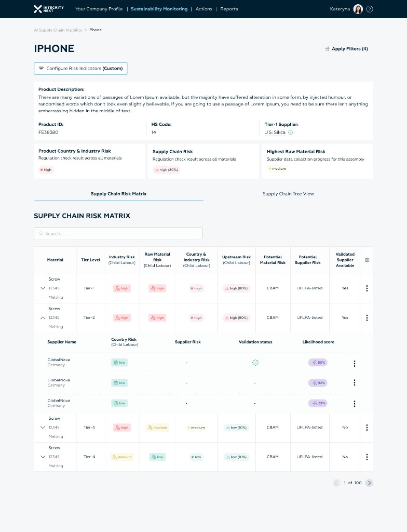The image size is (407, 532).
Task: Click Kateryna's profile avatar
Action: pos(358,9)
